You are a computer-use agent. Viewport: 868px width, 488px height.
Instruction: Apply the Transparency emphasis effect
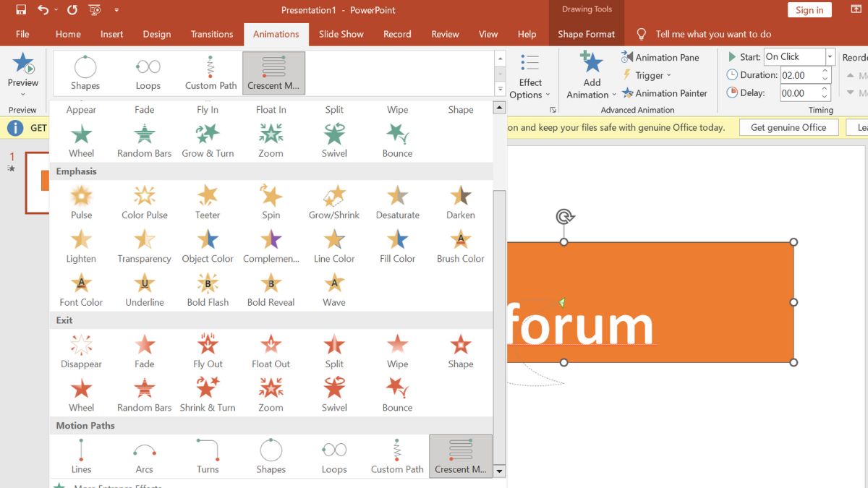tap(145, 245)
